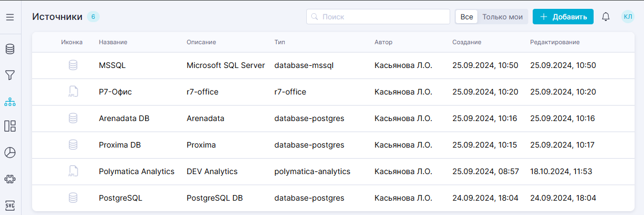
Task: Open the pie chart icon in the sidebar
Action: coord(10,153)
